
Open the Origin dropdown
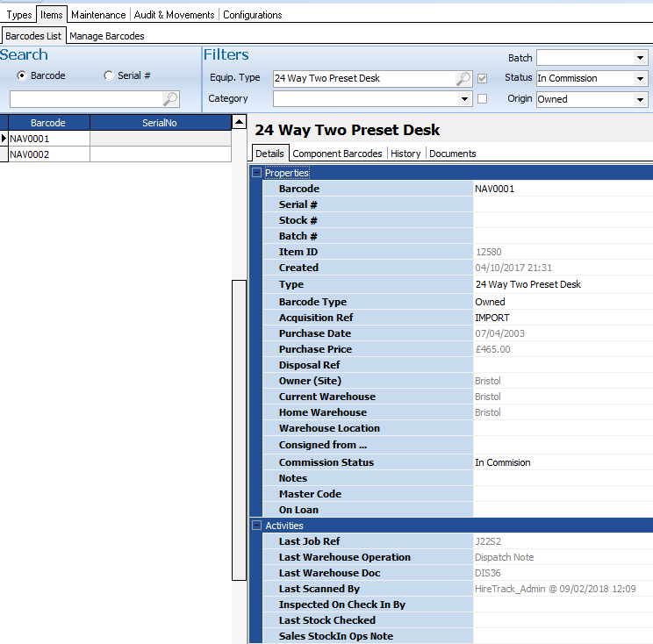pos(640,100)
